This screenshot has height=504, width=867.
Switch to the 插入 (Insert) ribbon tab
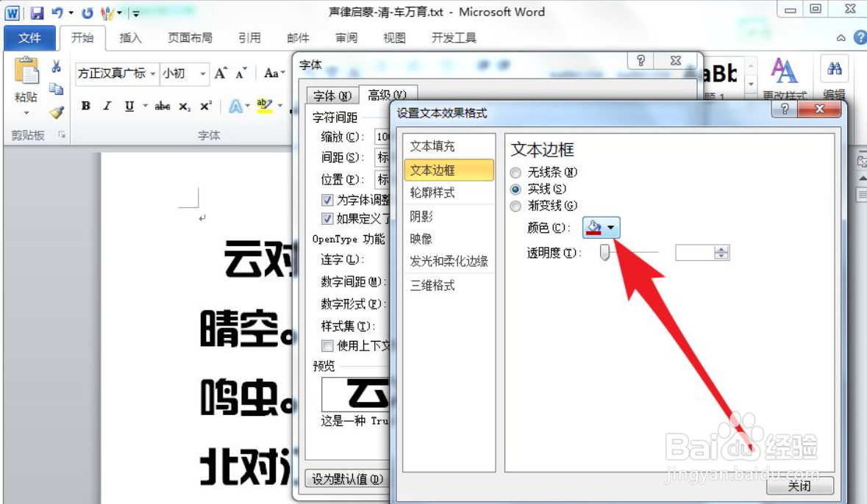tap(130, 37)
